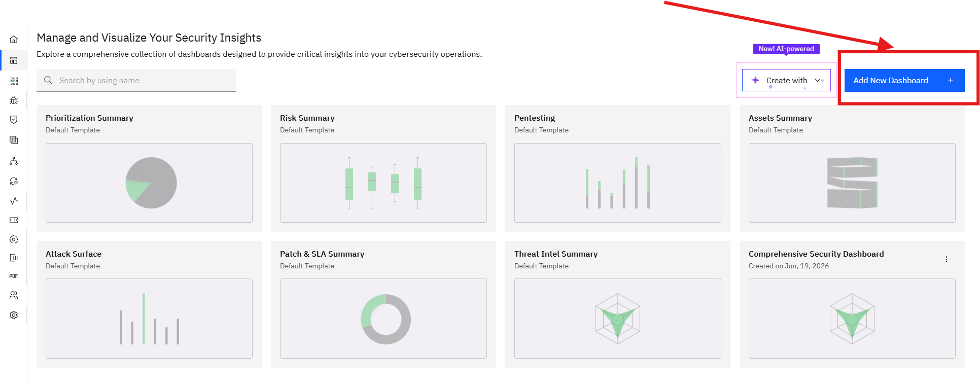Click the Patch & SLA Summary title
This screenshot has width=980, height=384.
coord(322,254)
